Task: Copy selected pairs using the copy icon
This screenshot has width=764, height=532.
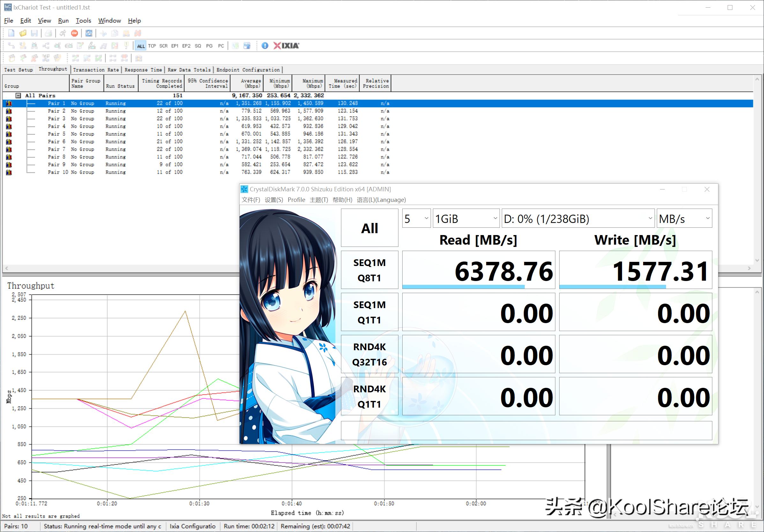Action: (x=114, y=33)
